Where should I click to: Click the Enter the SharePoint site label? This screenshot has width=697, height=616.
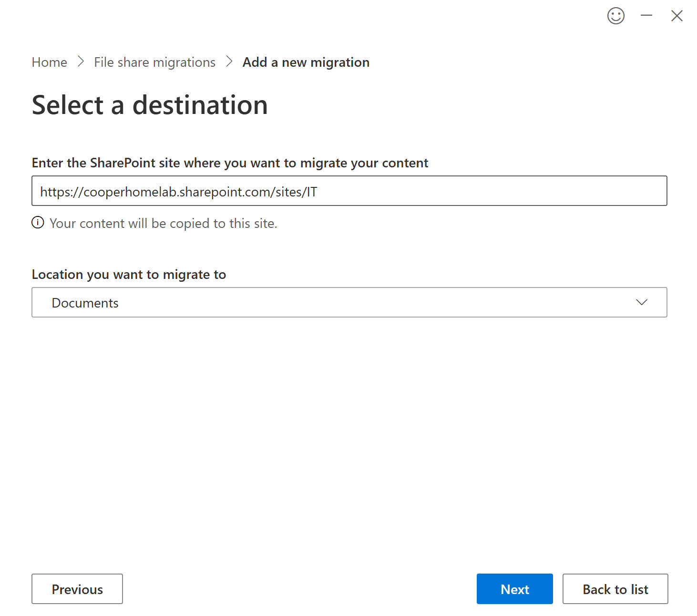pyautogui.click(x=230, y=163)
